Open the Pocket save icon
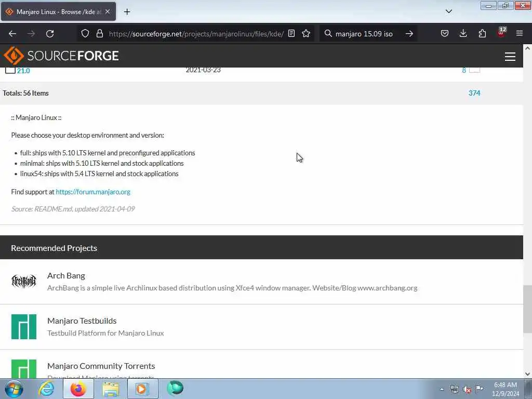Image resolution: width=532 pixels, height=399 pixels. (445, 34)
